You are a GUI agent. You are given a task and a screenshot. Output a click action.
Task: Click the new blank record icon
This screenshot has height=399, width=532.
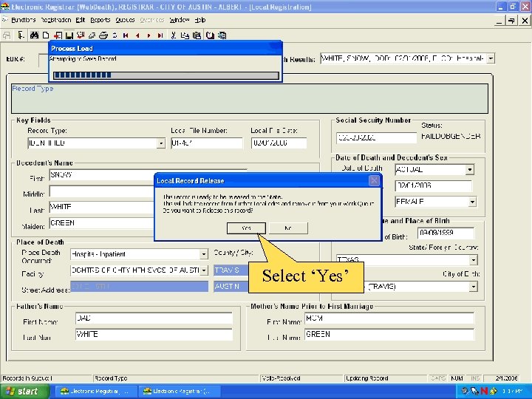(46, 35)
